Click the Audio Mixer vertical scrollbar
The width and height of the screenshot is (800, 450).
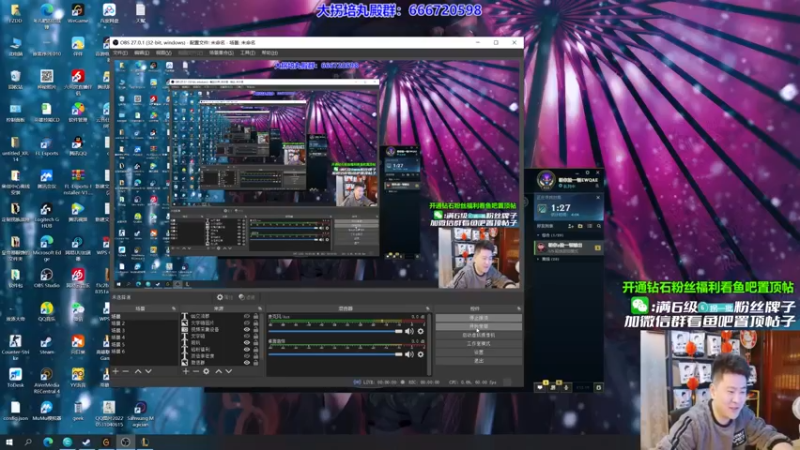click(x=429, y=344)
